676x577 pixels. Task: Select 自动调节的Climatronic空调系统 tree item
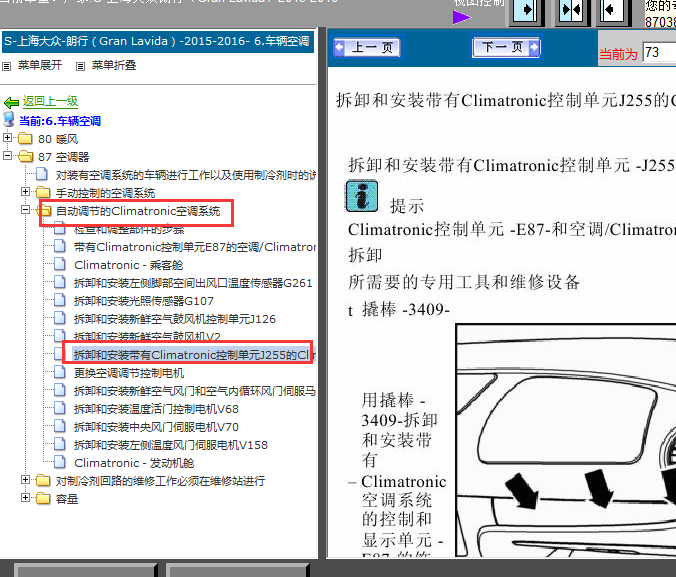(x=138, y=211)
